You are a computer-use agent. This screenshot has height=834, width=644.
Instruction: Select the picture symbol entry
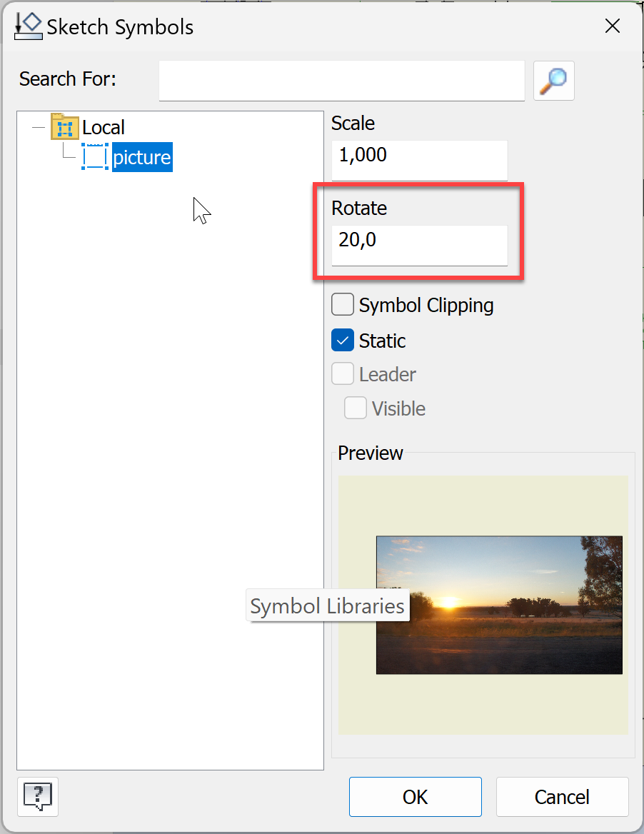coord(142,157)
